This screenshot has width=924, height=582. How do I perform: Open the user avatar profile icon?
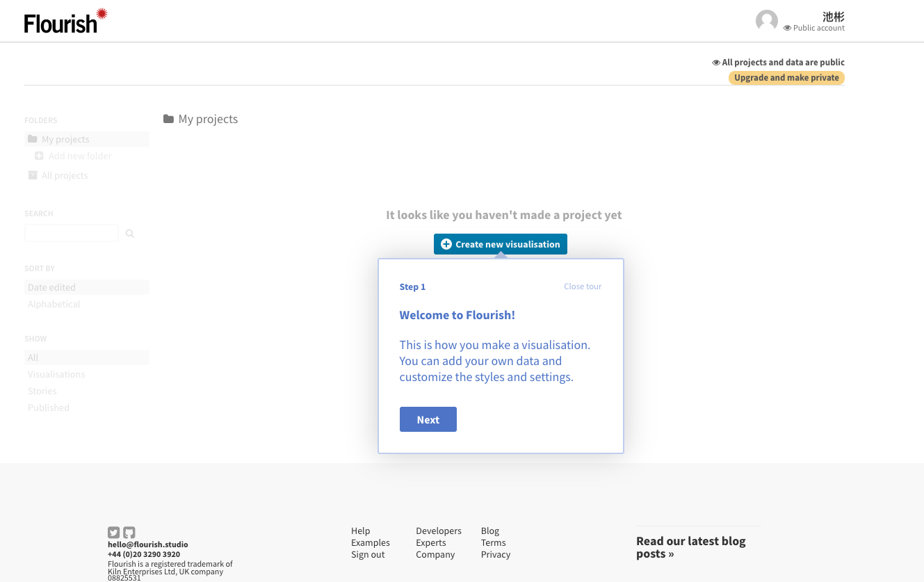(x=767, y=21)
